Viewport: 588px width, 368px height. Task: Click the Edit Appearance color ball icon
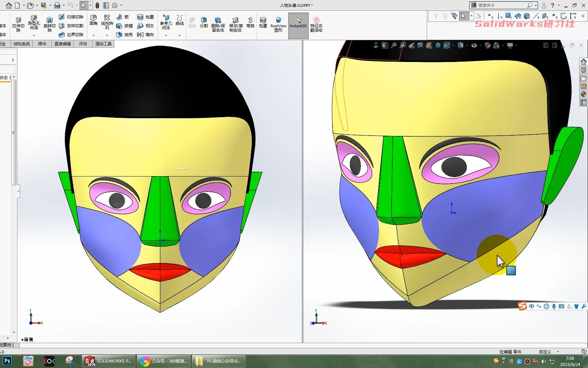pyautogui.click(x=487, y=45)
